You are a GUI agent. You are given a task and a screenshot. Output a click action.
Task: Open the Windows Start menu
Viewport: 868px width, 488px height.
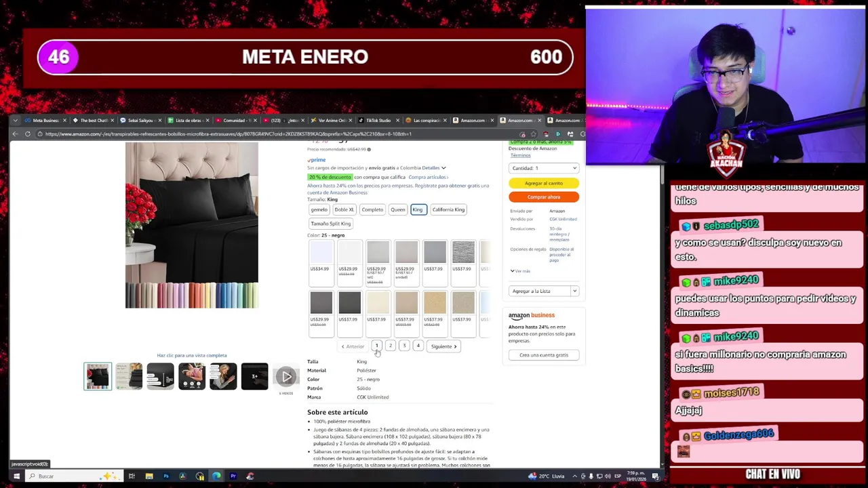pyautogui.click(x=16, y=476)
